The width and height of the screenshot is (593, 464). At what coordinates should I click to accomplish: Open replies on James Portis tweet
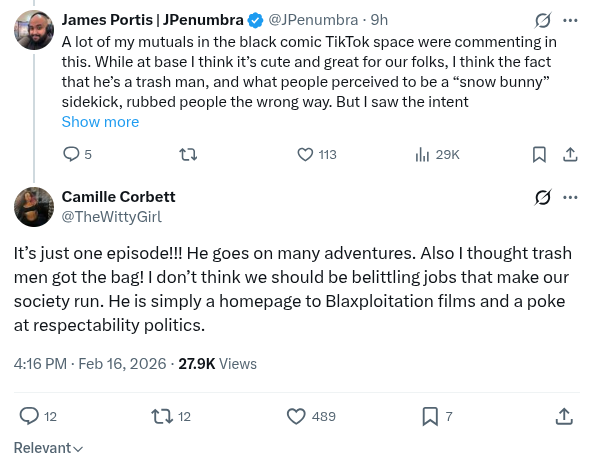[x=77, y=154]
